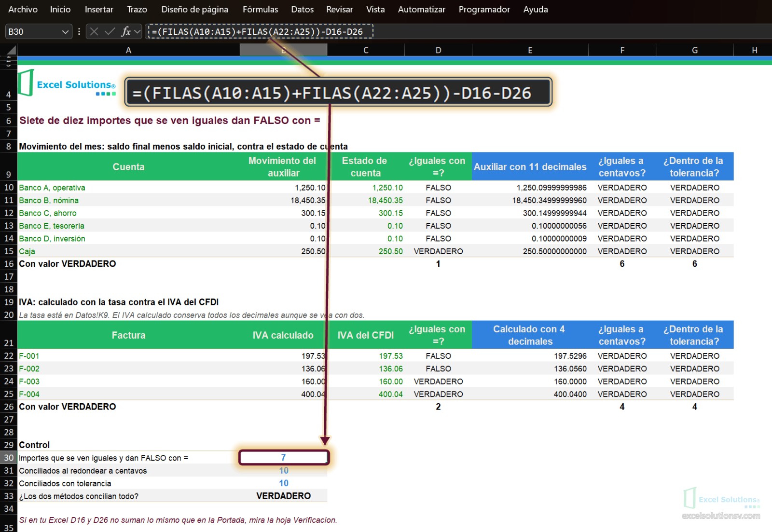
Task: Go to the Datos tab
Action: point(303,10)
